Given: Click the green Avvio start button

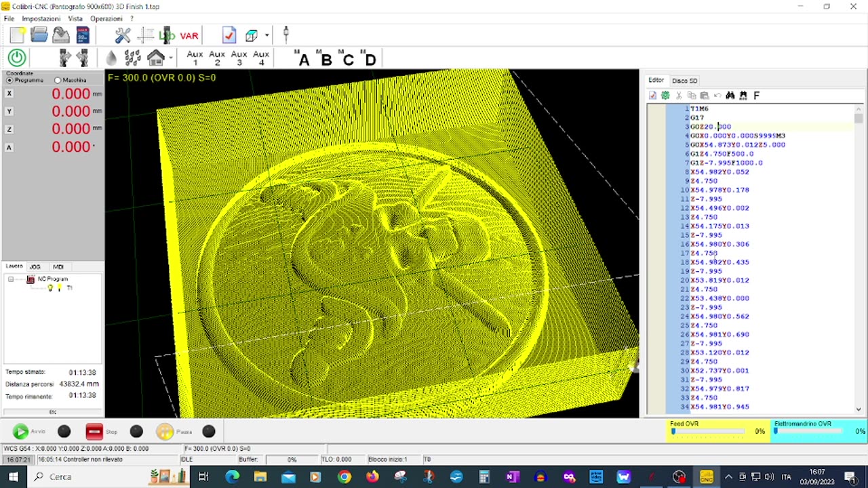Looking at the screenshot, I should 20,431.
